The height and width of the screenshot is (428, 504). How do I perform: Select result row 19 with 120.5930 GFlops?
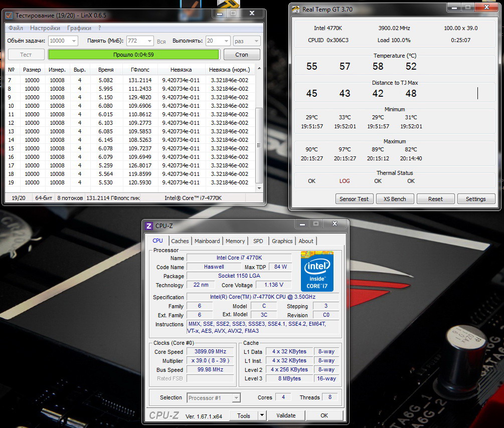[130, 182]
